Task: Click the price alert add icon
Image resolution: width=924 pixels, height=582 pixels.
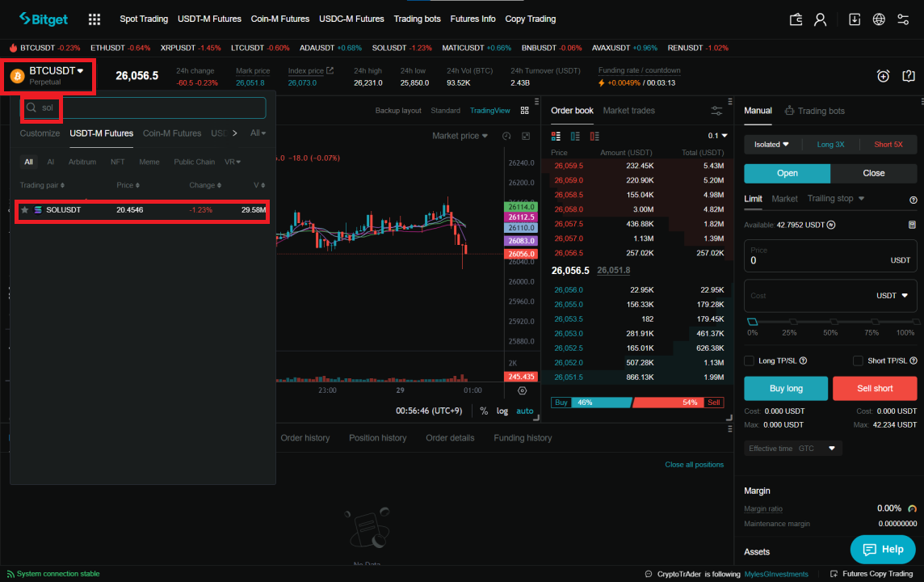Action: click(883, 75)
